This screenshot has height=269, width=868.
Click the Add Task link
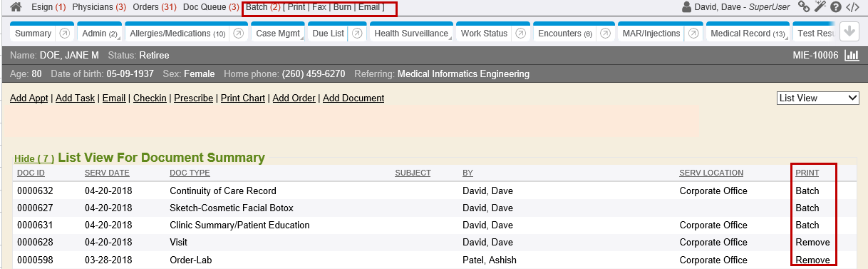click(x=75, y=98)
